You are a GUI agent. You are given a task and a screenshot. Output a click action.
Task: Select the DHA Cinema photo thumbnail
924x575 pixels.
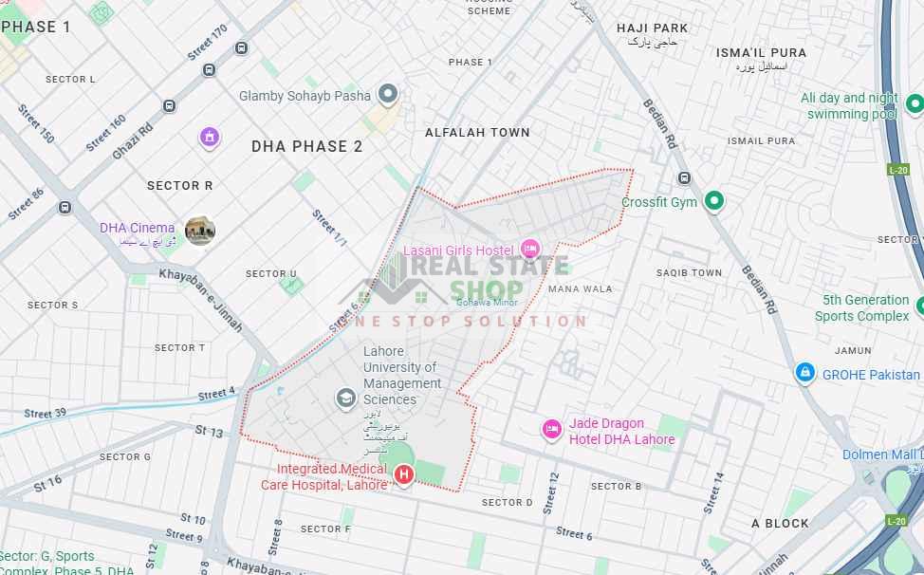(200, 231)
